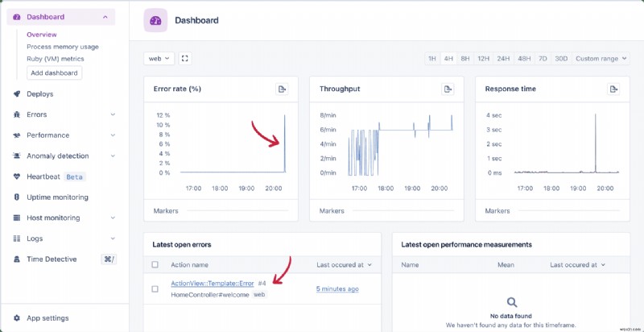Expand the Errors sidebar section

click(113, 114)
